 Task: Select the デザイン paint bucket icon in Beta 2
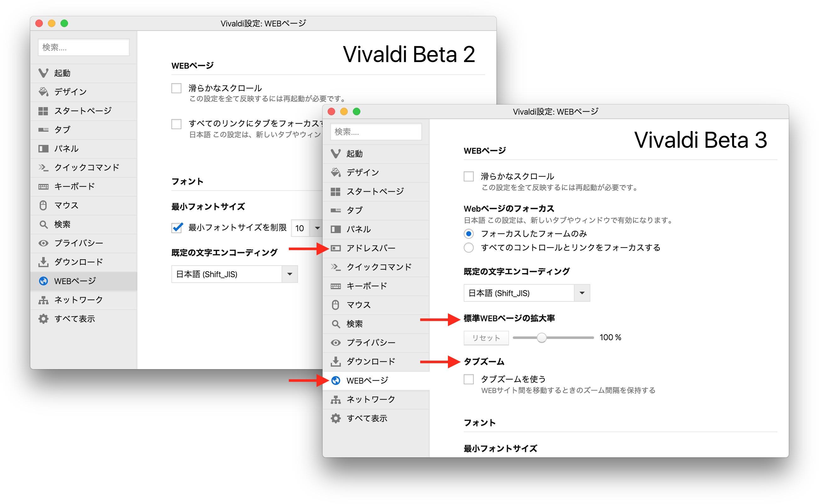(43, 92)
